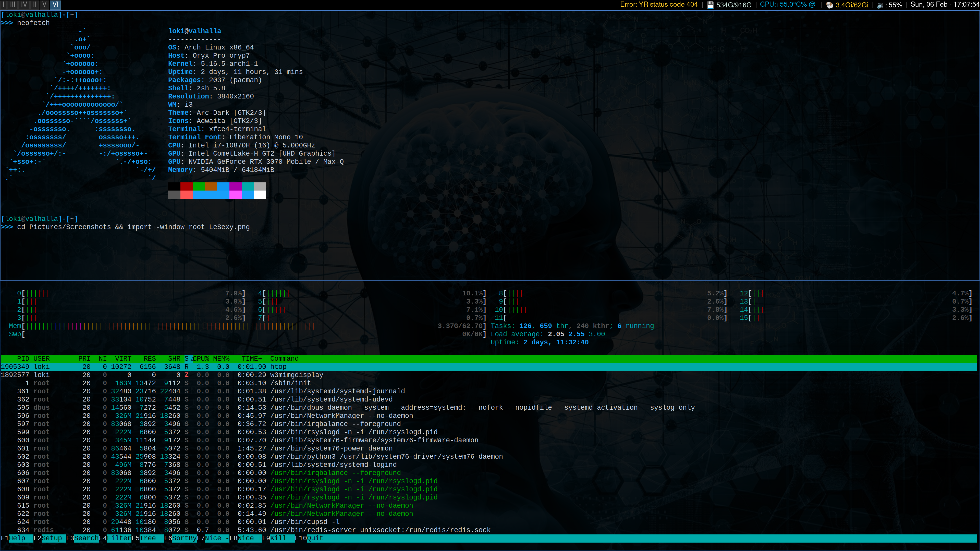Viewport: 980px width, 551px height.
Task: Select the system76-firmware-daemon process row
Action: click(x=488, y=440)
